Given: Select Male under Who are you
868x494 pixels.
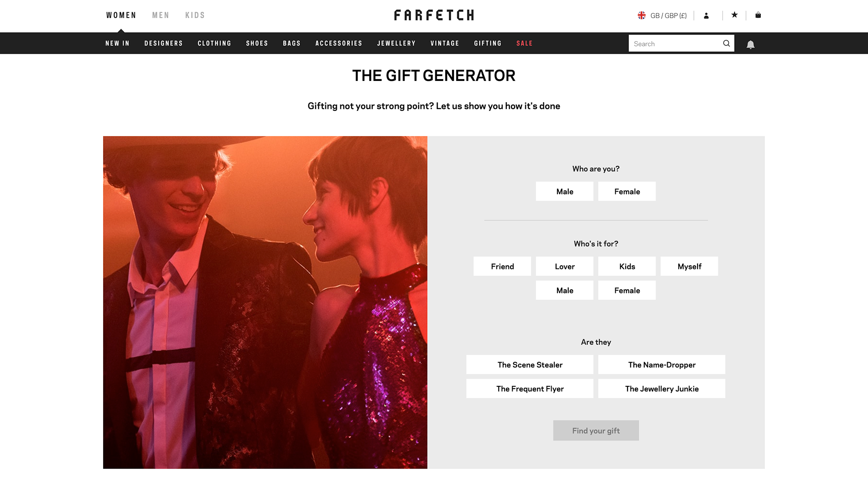Looking at the screenshot, I should click(x=565, y=192).
